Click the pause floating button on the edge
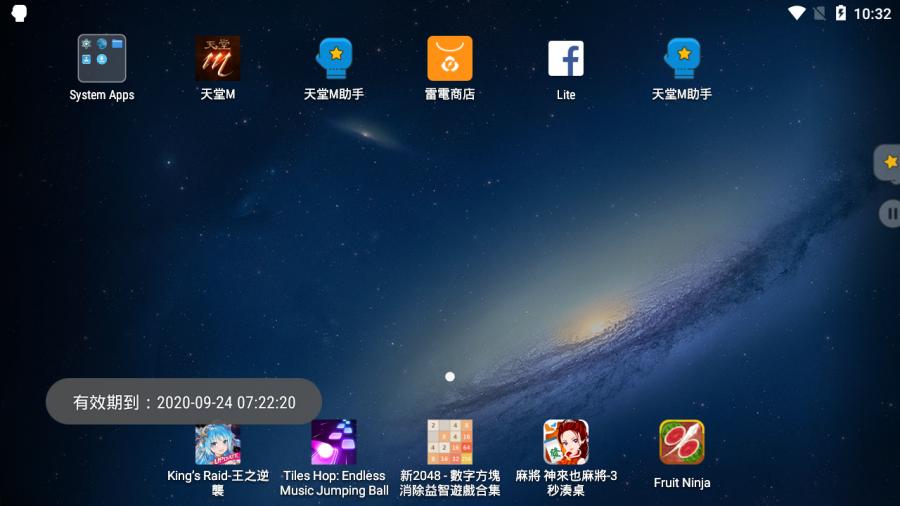 pos(890,213)
